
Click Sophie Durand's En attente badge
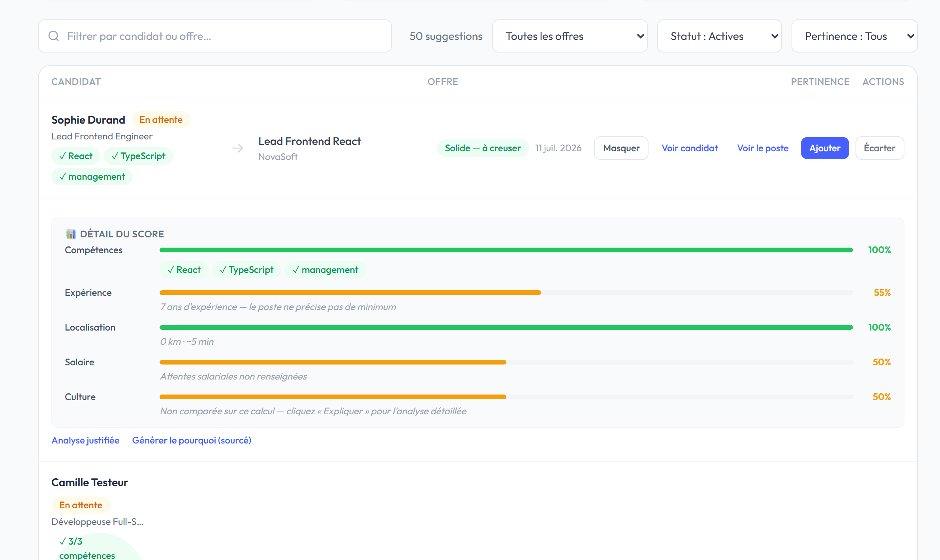coord(161,120)
